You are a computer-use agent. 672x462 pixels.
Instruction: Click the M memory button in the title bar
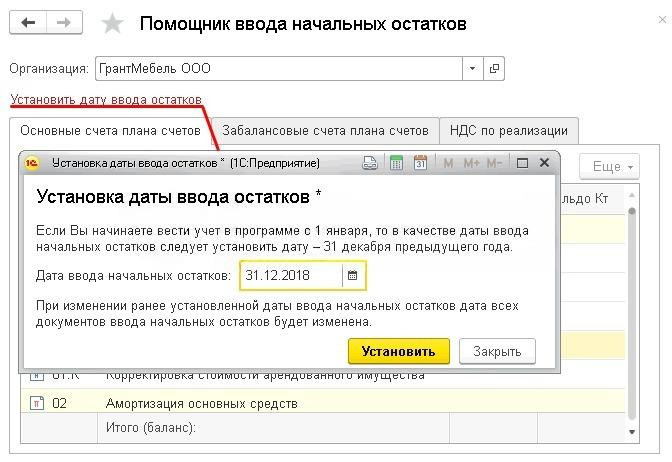click(x=448, y=163)
